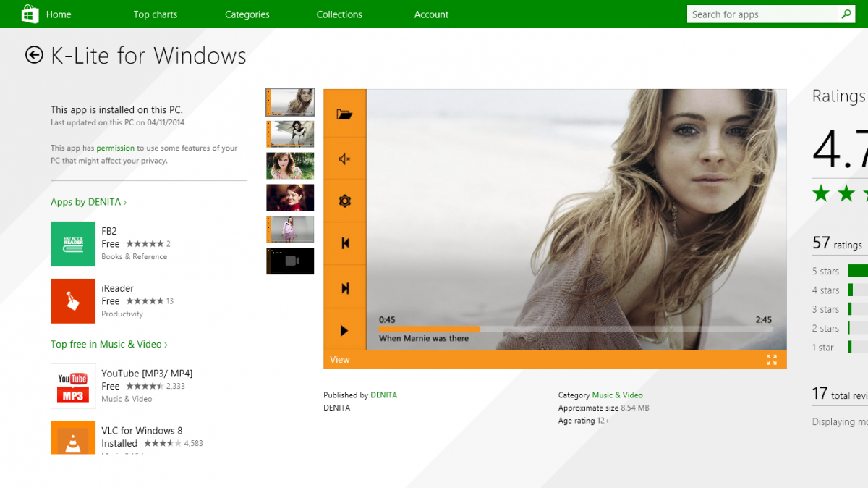
Task: Open Music & Video category link
Action: 617,395
